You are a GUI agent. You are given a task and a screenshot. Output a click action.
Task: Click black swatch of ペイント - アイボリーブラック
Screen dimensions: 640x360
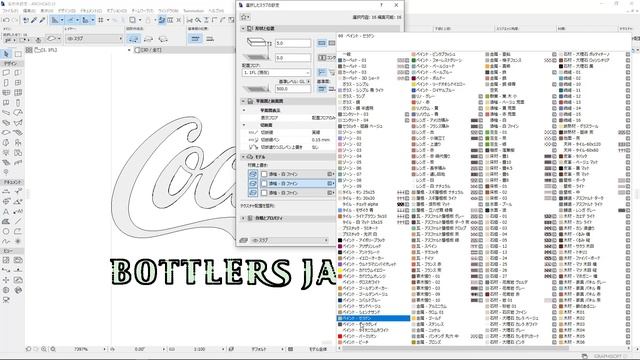[340, 240]
